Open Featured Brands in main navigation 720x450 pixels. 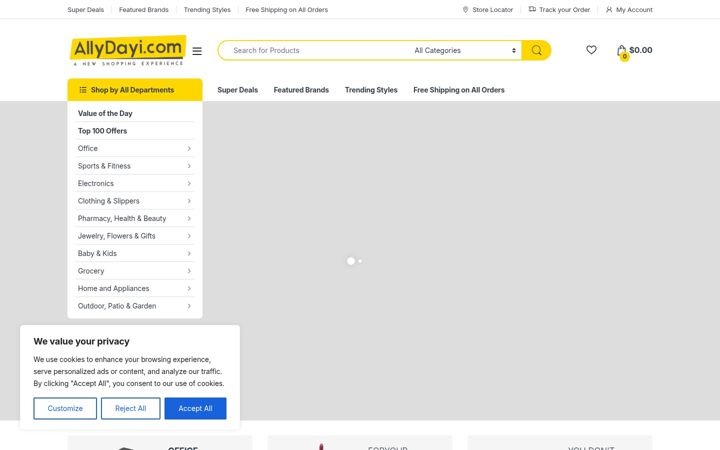coord(301,90)
